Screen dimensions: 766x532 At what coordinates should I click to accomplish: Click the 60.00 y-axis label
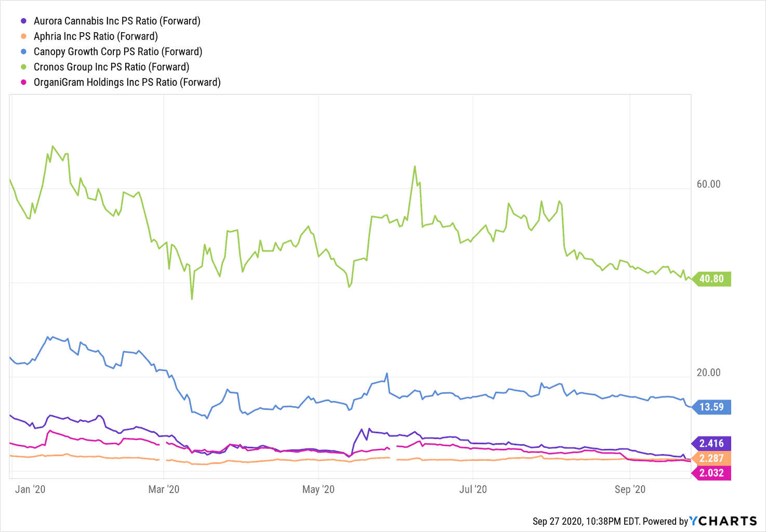coord(708,184)
